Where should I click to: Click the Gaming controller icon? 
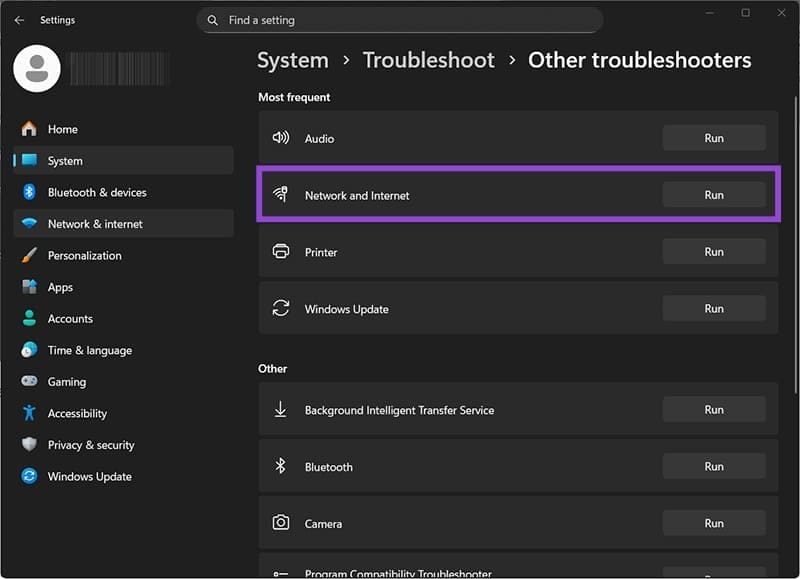coord(29,382)
